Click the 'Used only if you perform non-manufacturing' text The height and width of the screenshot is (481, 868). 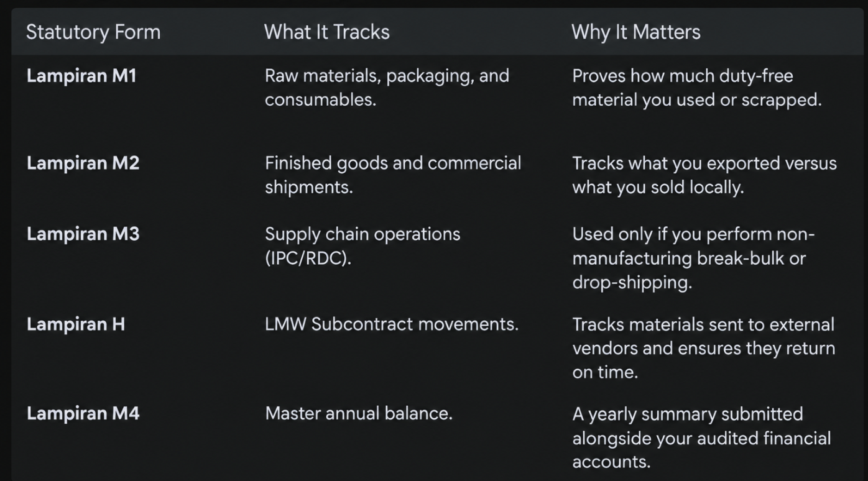[x=693, y=246]
